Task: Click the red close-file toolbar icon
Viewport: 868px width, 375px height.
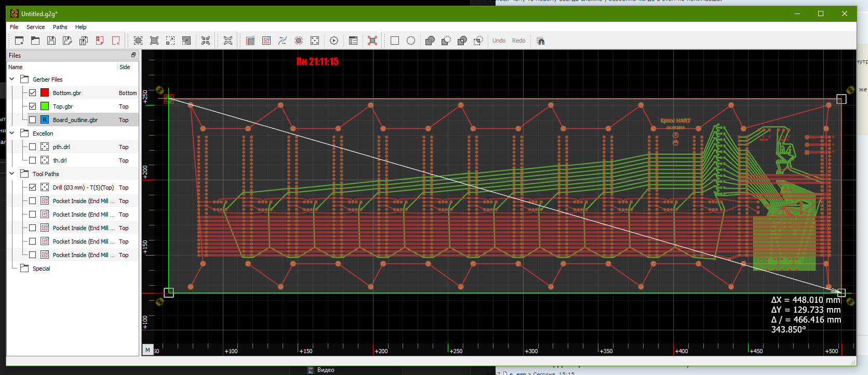Action: pyautogui.click(x=100, y=41)
